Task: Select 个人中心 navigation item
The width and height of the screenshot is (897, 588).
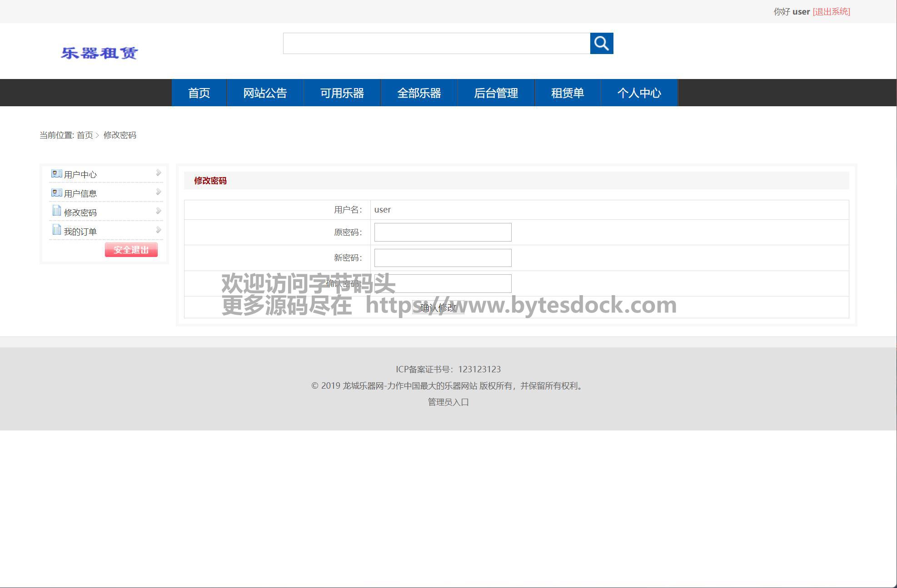Action: 639,93
